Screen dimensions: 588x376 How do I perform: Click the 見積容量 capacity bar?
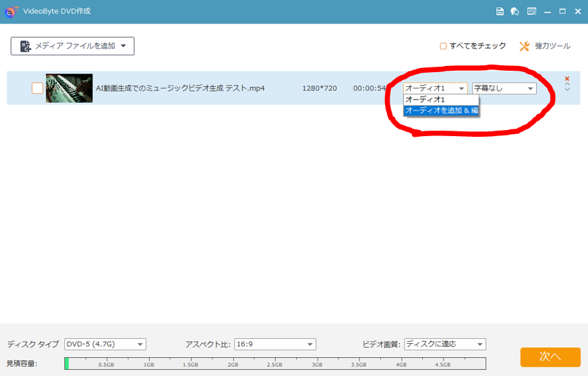(275, 364)
